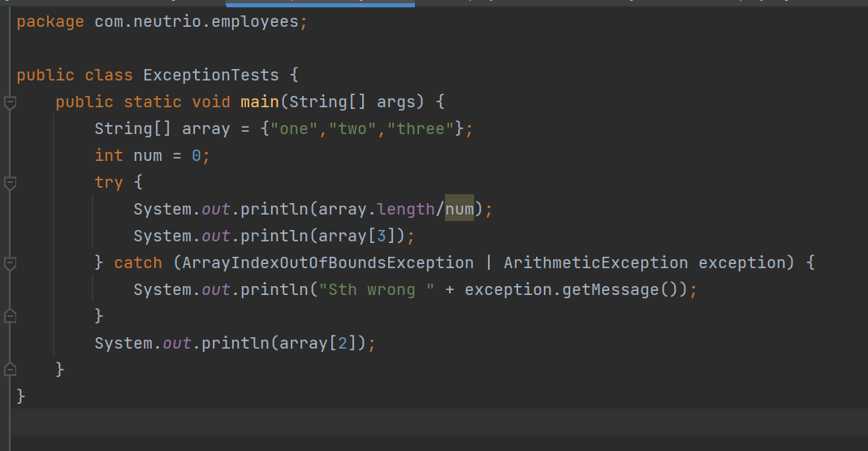This screenshot has height=451, width=868.
Task: Click the 'length' field reference
Action: coord(406,209)
